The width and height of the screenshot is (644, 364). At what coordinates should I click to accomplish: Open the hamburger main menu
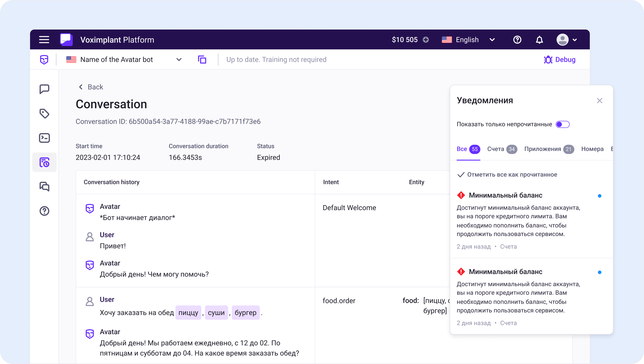point(44,40)
